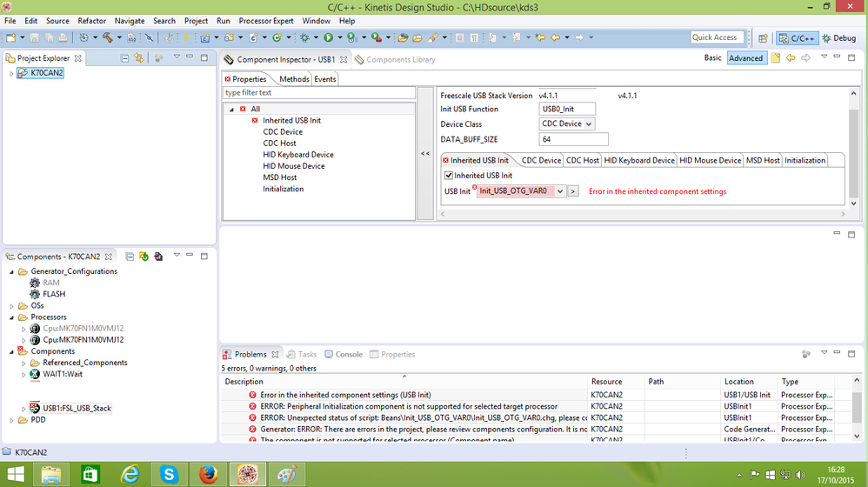Screen dimensions: 868x487
Task: Click the import icon in Components view toolbar
Action: [x=158, y=257]
